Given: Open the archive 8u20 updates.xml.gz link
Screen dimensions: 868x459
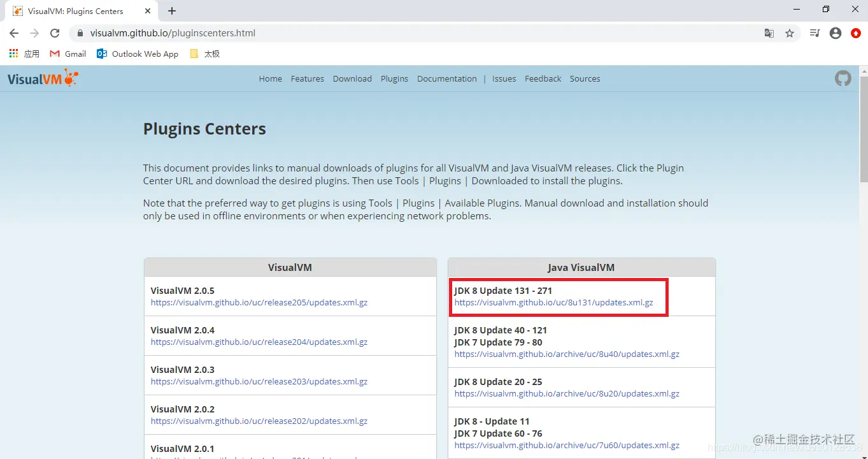Looking at the screenshot, I should click(x=567, y=394).
